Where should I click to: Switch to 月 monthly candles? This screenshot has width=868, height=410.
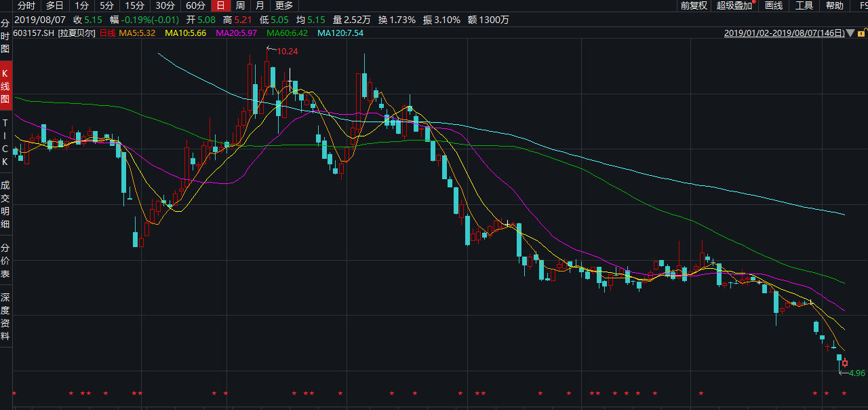(x=260, y=5)
